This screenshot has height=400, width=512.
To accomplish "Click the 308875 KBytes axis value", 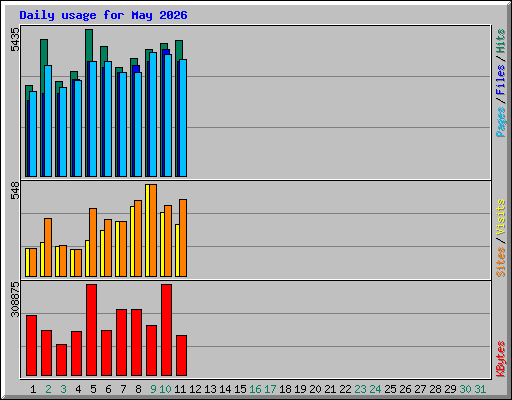I will click(x=15, y=299).
